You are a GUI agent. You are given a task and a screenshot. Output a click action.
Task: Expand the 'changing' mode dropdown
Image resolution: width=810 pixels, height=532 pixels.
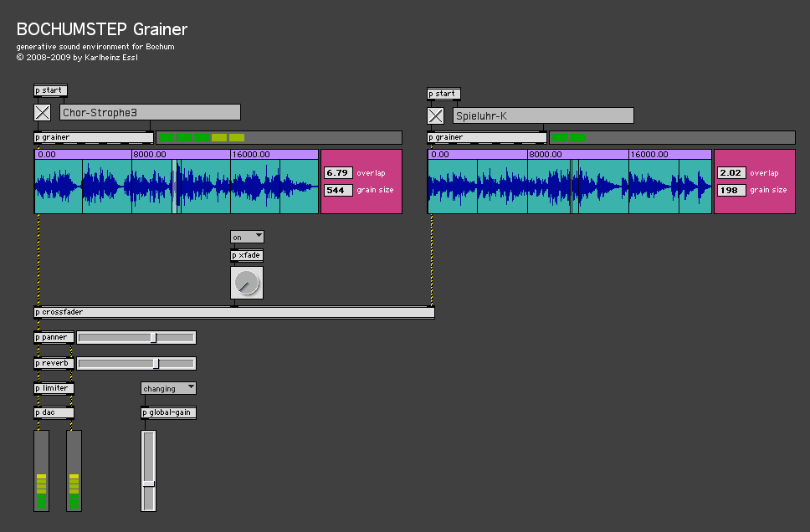click(x=168, y=388)
